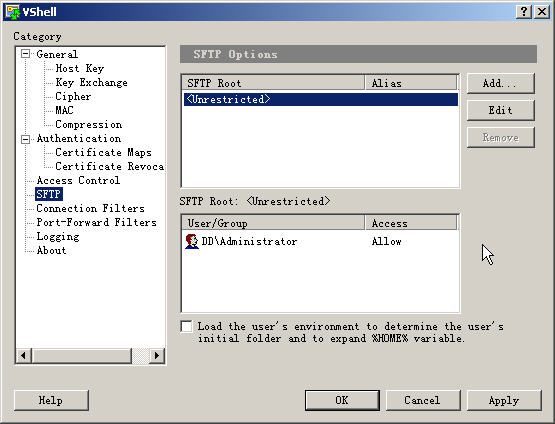This screenshot has width=555, height=424.
Task: Open Certificate Revocation category
Action: (109, 166)
